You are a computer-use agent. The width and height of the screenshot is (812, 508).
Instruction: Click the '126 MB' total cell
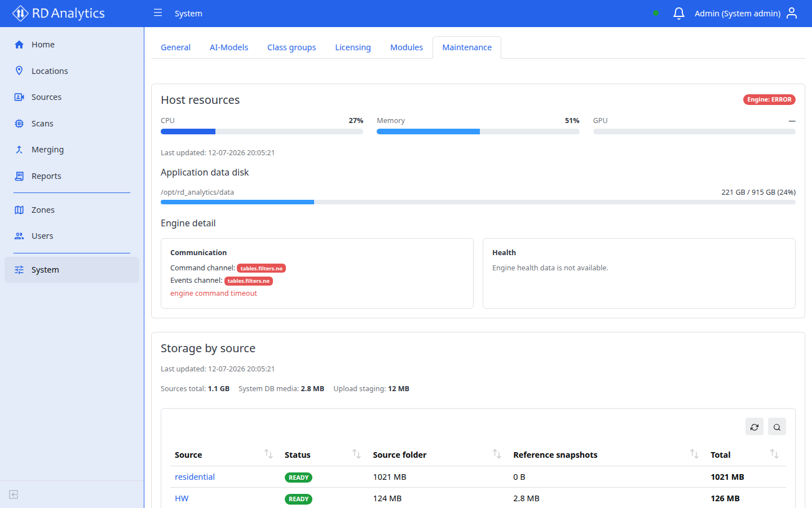[725, 498]
